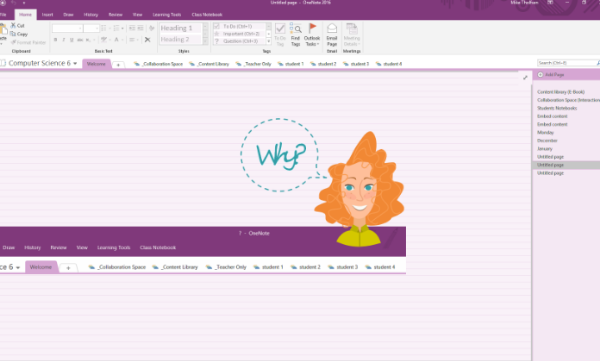The image size is (600, 361).
Task: Switch to the History ribbon tab
Action: 91,15
